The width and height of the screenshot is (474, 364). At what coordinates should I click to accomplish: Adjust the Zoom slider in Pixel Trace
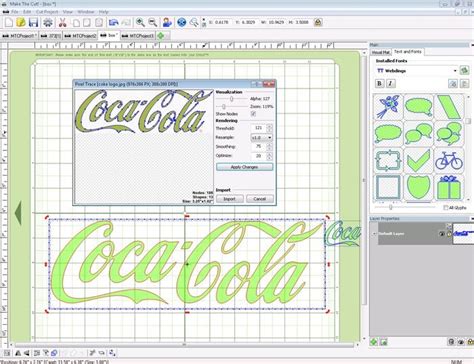tap(224, 106)
